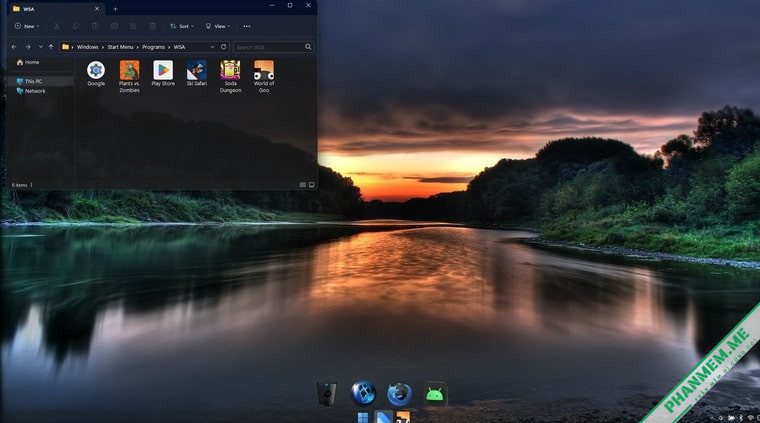The width and height of the screenshot is (760, 423).
Task: Launch the blue Firefox dock icon
Action: point(399,394)
